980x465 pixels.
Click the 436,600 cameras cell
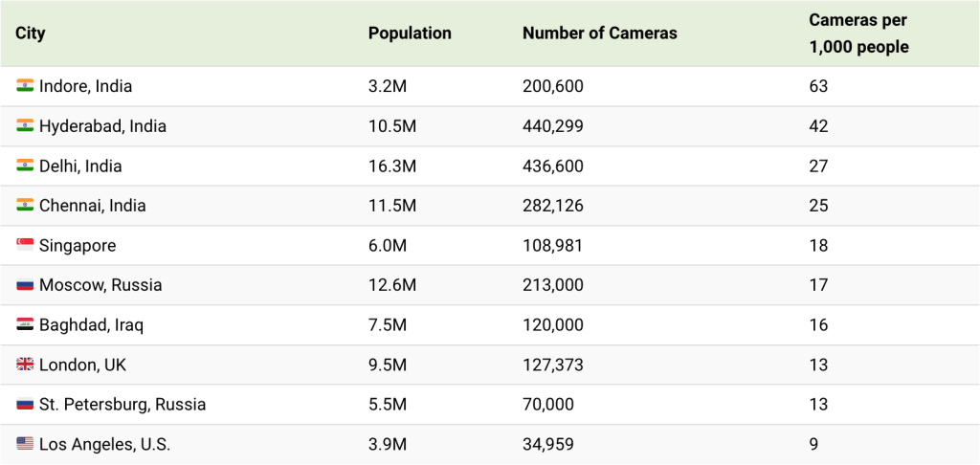coord(553,166)
